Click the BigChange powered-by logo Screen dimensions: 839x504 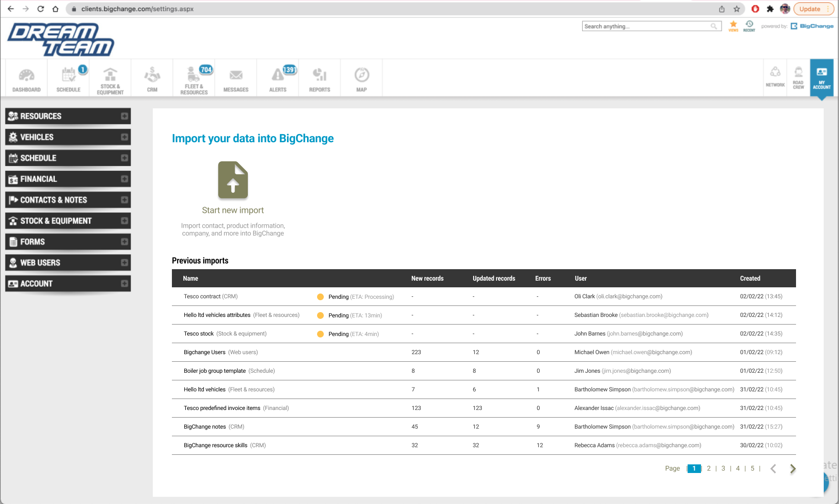pos(812,26)
